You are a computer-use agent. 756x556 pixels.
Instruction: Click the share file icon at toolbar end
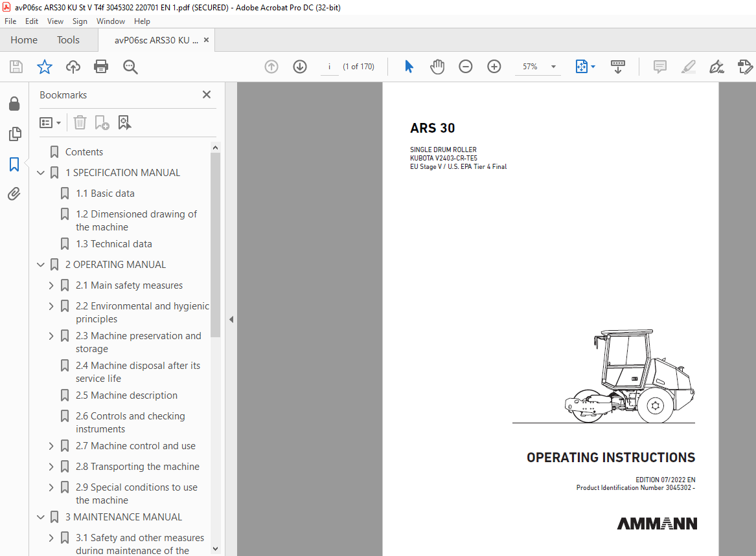pos(745,67)
